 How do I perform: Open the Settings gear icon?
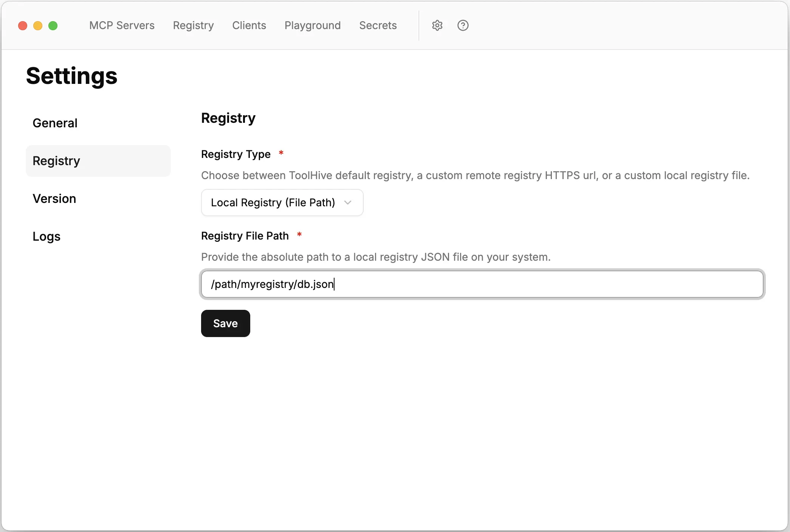(437, 25)
